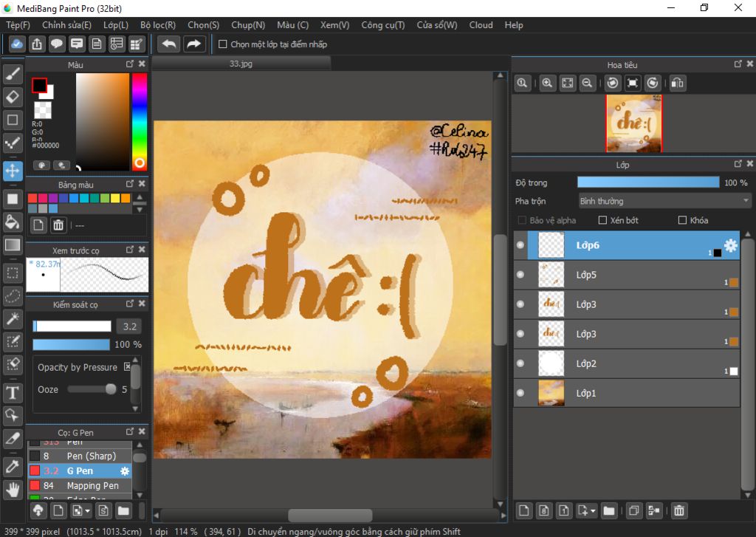Select the Eyedropper tool
756x537 pixels.
13,467
